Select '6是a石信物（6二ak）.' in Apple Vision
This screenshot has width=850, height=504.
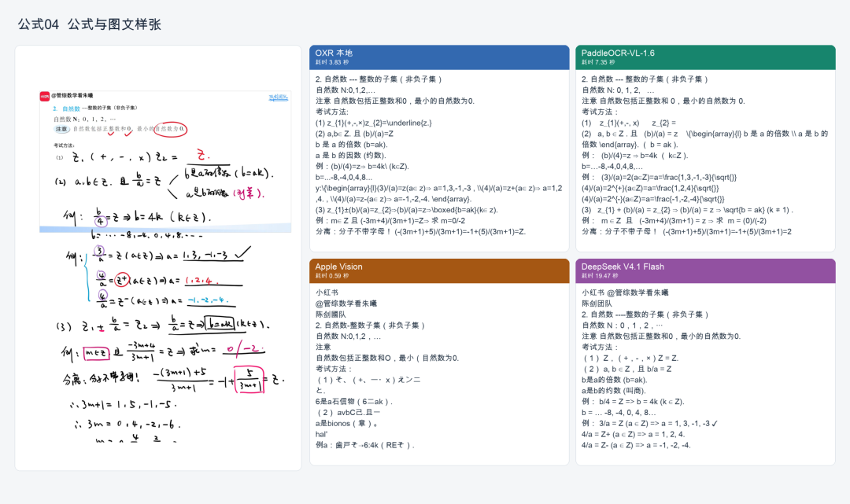(x=354, y=402)
